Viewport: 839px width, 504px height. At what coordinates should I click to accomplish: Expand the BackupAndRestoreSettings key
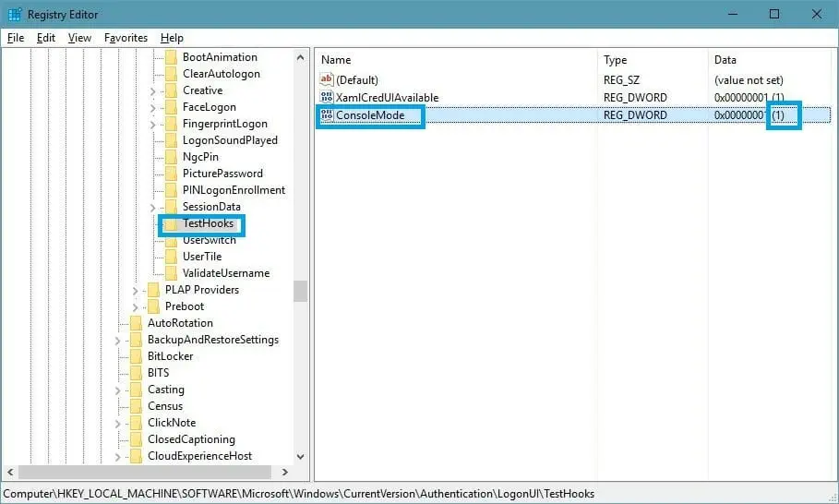coord(118,341)
